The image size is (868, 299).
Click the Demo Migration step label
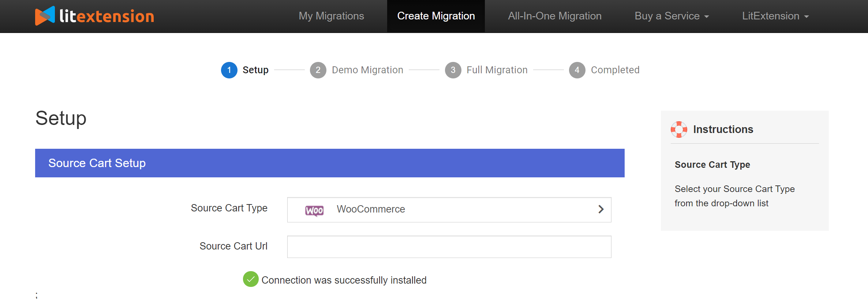tap(367, 70)
